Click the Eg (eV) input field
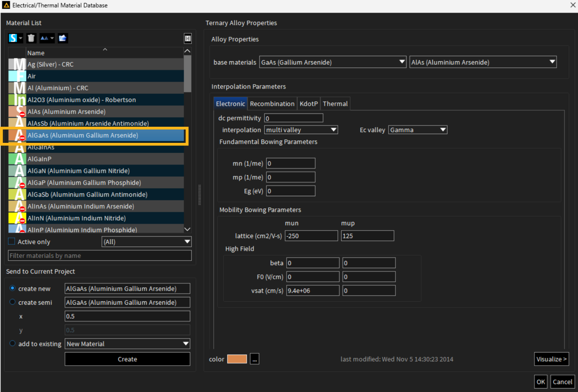 (291, 191)
